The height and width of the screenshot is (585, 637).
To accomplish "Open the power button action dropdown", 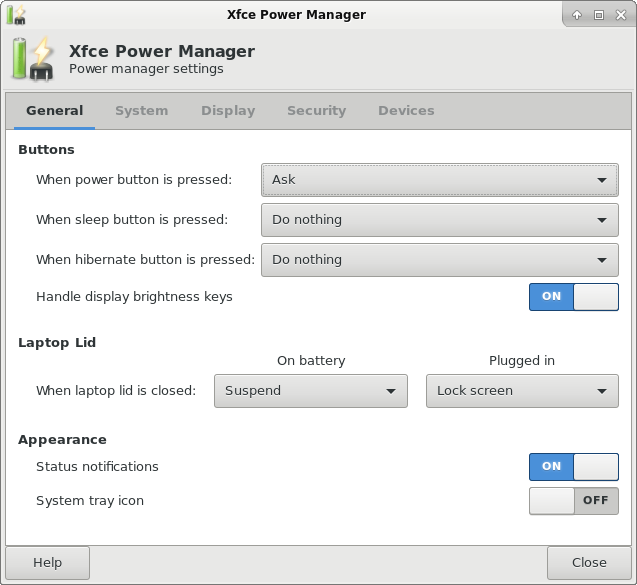I will tap(439, 180).
